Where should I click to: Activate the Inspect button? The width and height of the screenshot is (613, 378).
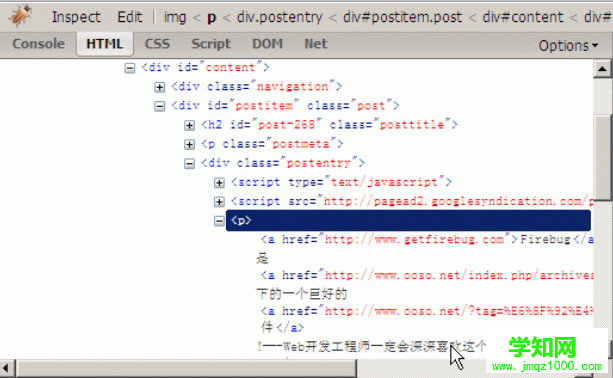tap(76, 17)
